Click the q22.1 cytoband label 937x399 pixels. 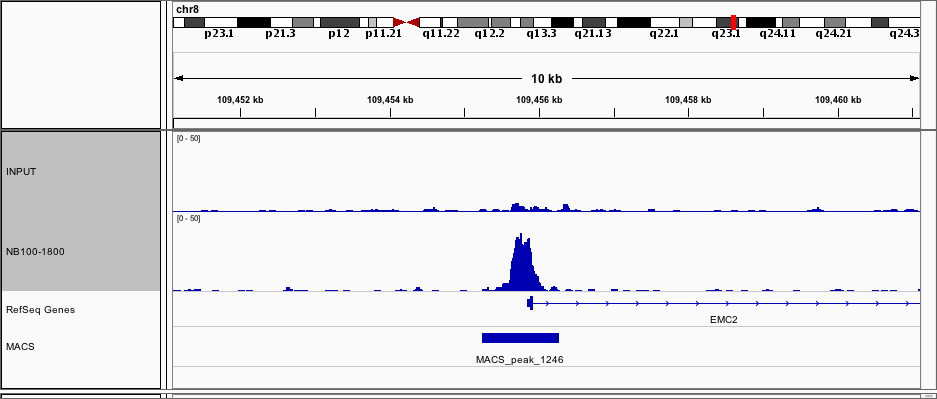point(665,34)
